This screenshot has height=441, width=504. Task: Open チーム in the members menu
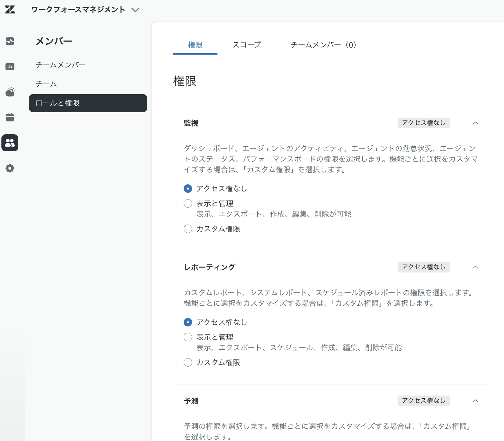point(46,84)
